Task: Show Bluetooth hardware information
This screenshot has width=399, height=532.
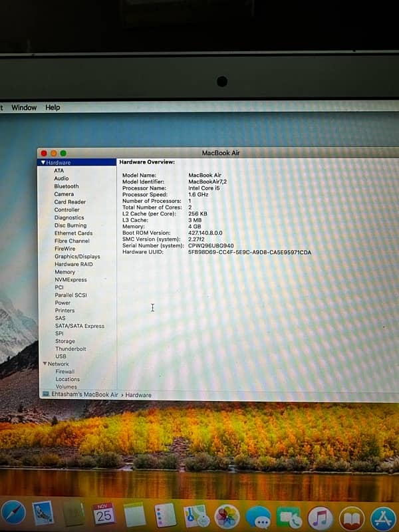Action: [66, 186]
